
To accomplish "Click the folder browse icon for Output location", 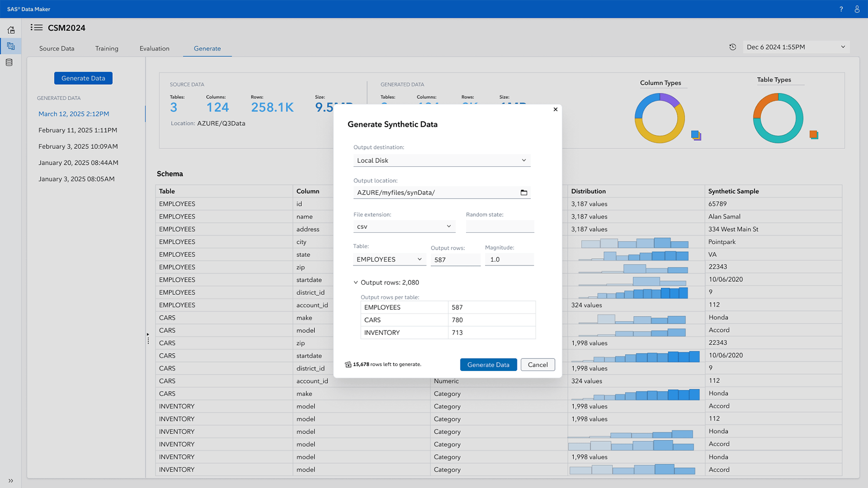I will click(x=524, y=192).
